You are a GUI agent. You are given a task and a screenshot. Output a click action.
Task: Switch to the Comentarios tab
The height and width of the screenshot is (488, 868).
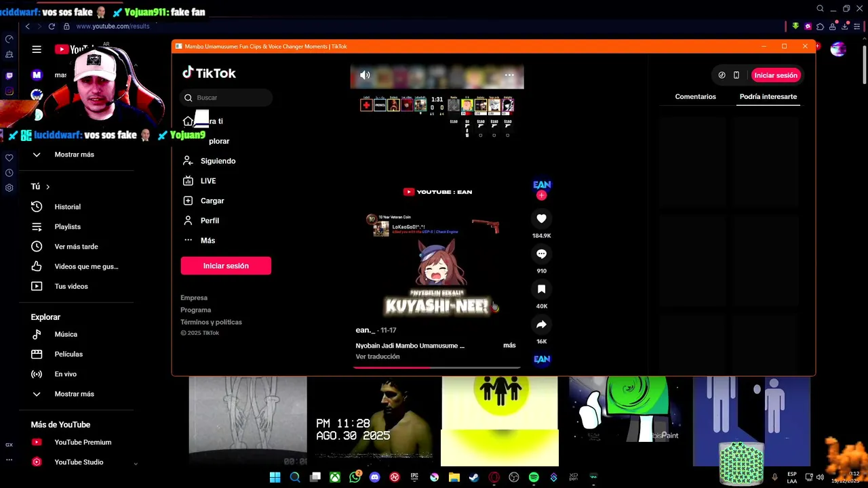[x=695, y=97]
